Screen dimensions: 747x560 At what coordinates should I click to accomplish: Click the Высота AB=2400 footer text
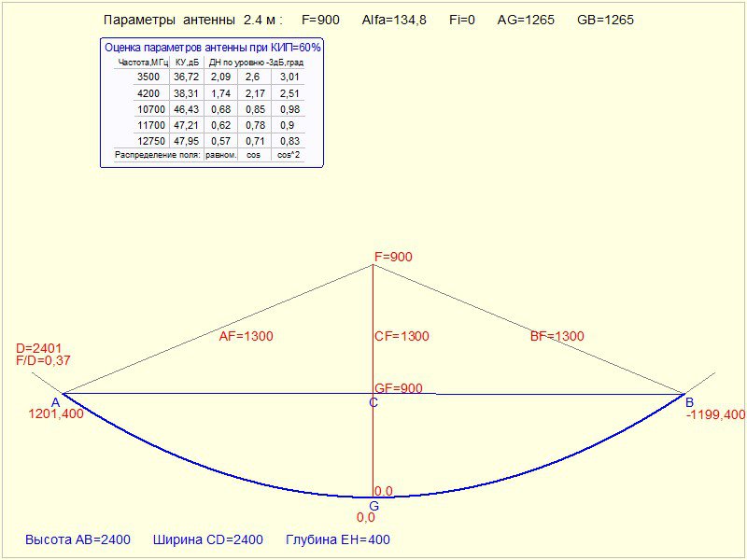[x=78, y=539]
